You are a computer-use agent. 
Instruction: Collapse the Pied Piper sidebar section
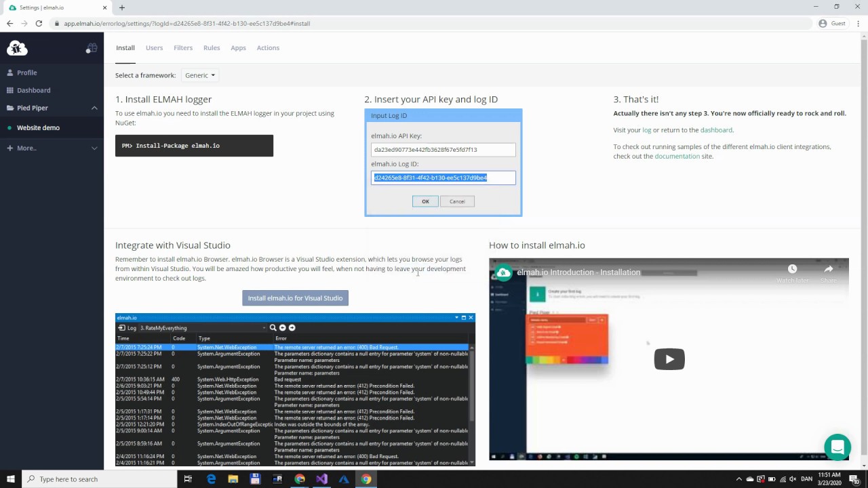pos(94,108)
